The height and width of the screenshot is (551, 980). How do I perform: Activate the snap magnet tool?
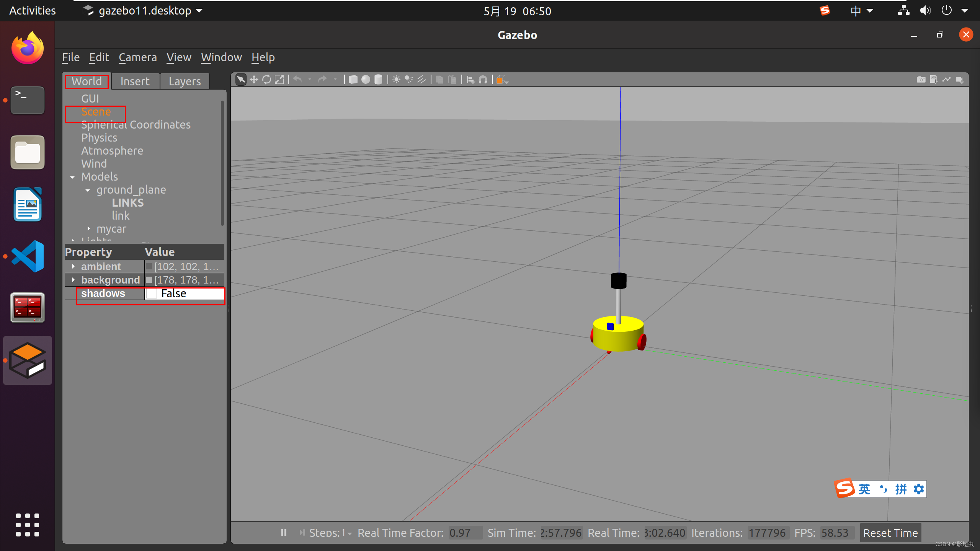pos(483,80)
